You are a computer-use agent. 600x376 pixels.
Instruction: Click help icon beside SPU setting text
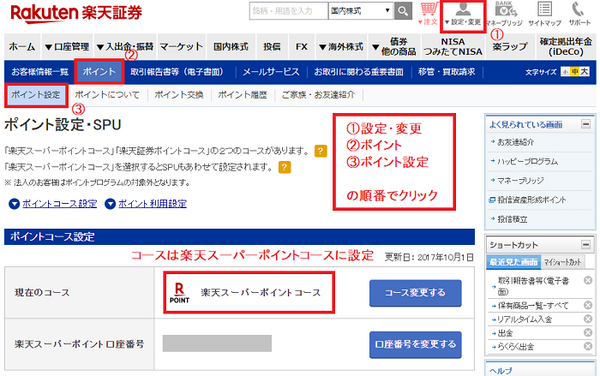tap(285, 167)
